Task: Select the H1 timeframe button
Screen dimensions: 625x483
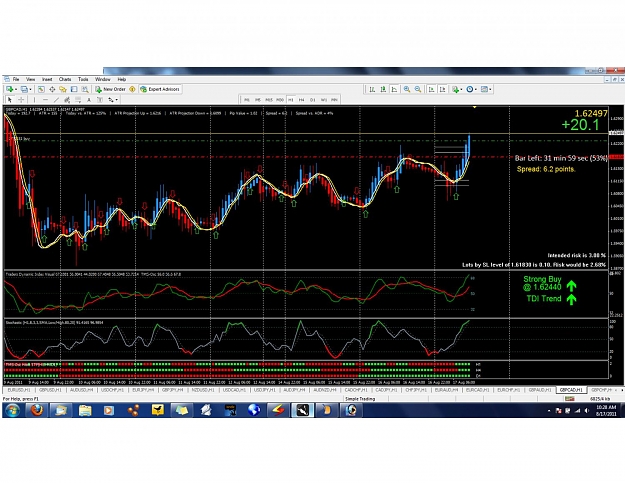Action: (291, 100)
